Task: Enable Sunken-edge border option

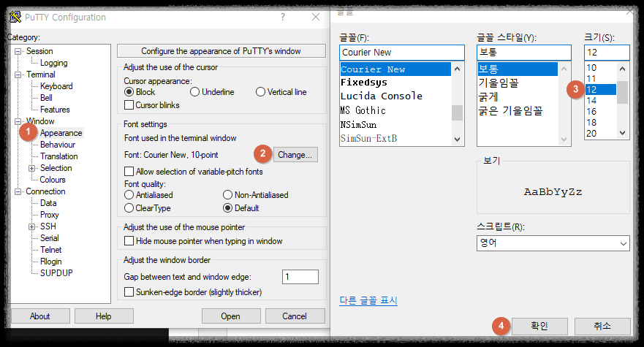Action: click(129, 292)
